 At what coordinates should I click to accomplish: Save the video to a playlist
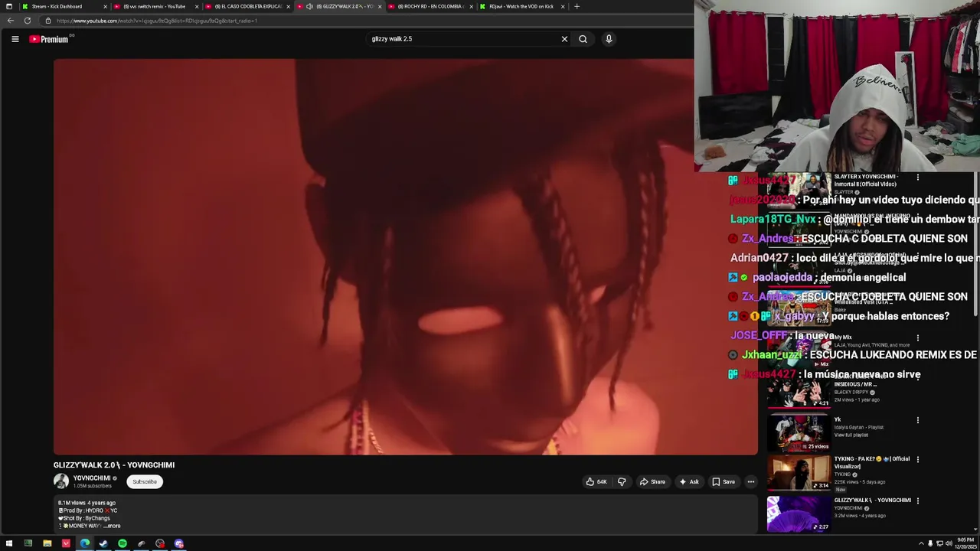click(724, 482)
